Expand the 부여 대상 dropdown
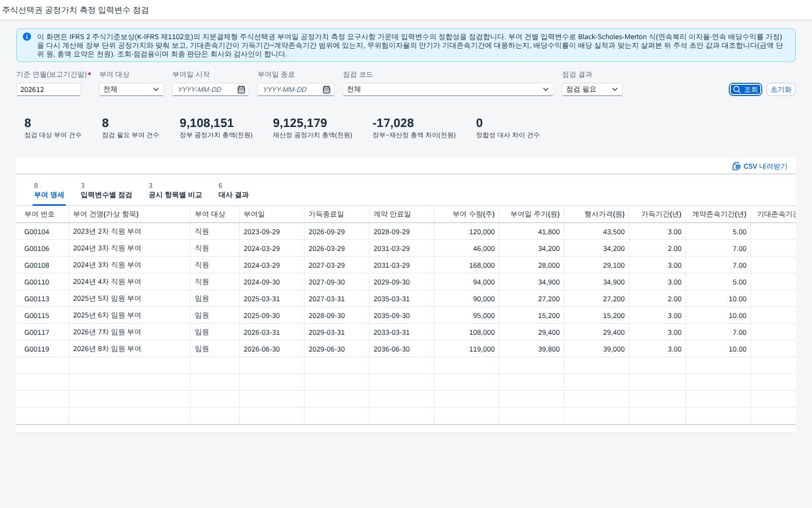812x508 pixels. 131,89
